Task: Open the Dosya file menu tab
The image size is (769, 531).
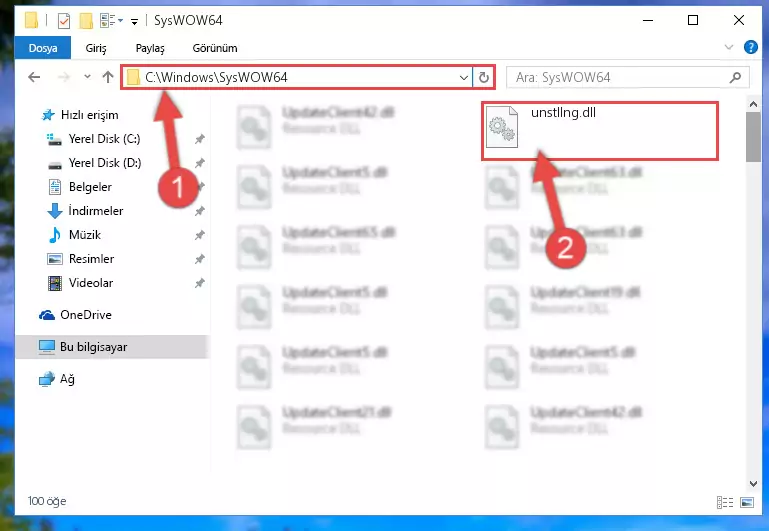Action: tap(43, 48)
